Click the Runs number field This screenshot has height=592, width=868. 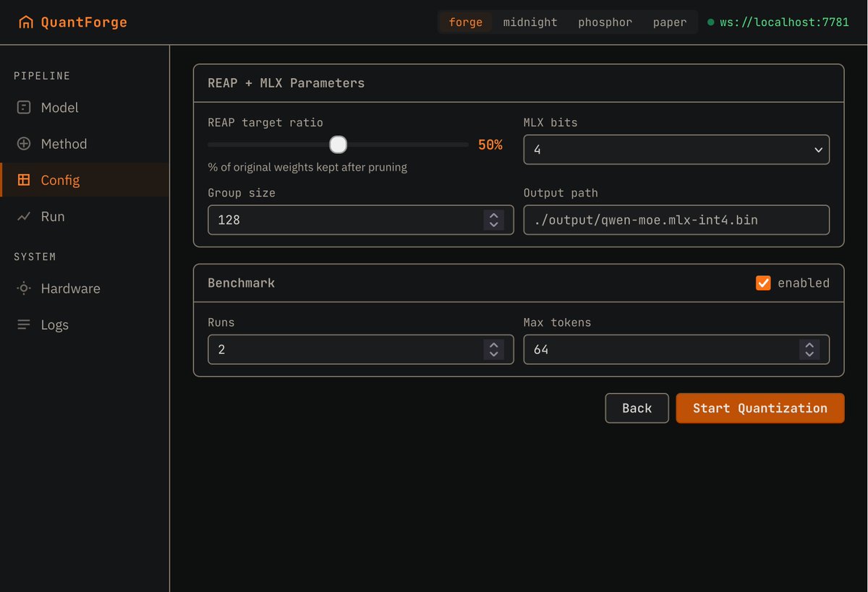(x=360, y=350)
